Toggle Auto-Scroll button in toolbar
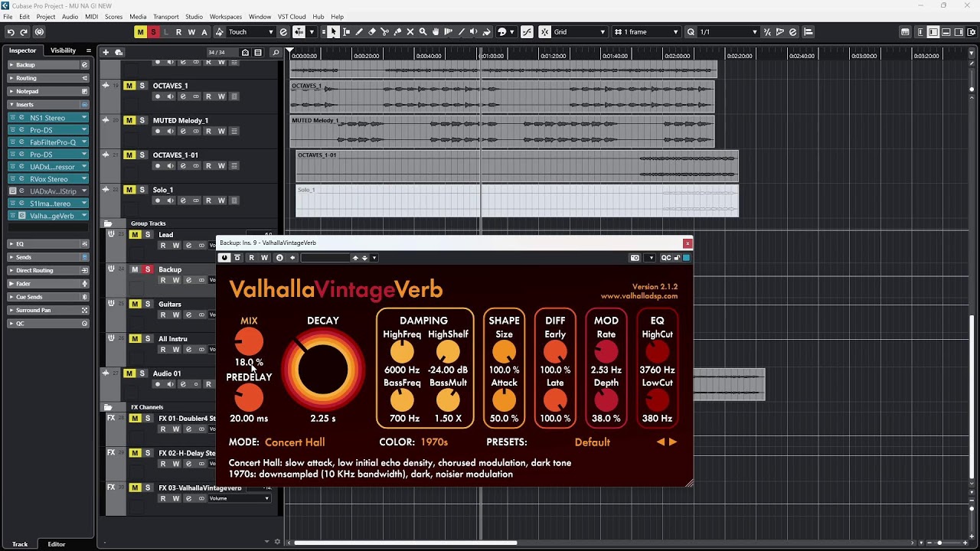This screenshot has height=551, width=980. coord(299,32)
